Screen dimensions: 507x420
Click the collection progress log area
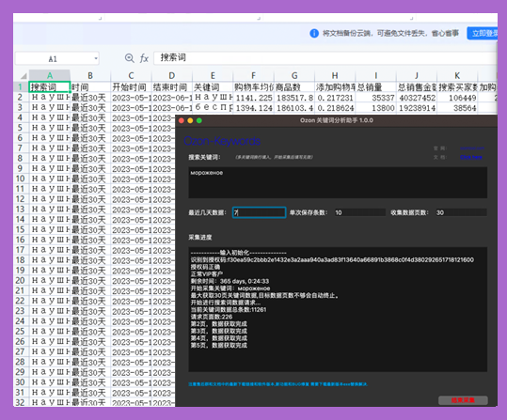point(338,309)
